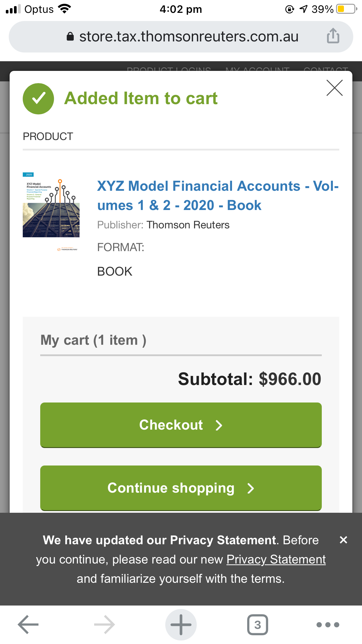Tap the store.tax.thomsonreuters.com.au address field

pyautogui.click(x=188, y=37)
